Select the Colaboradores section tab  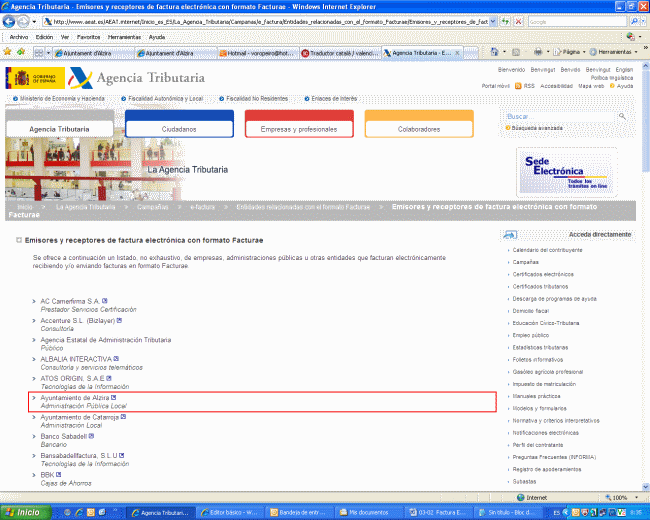coord(419,124)
